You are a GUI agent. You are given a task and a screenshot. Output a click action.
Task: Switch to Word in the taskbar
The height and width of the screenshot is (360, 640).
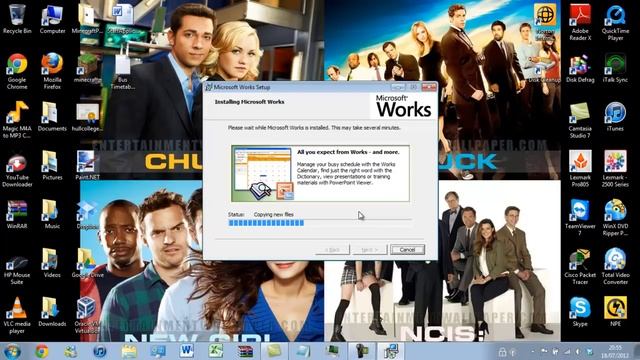click(187, 351)
